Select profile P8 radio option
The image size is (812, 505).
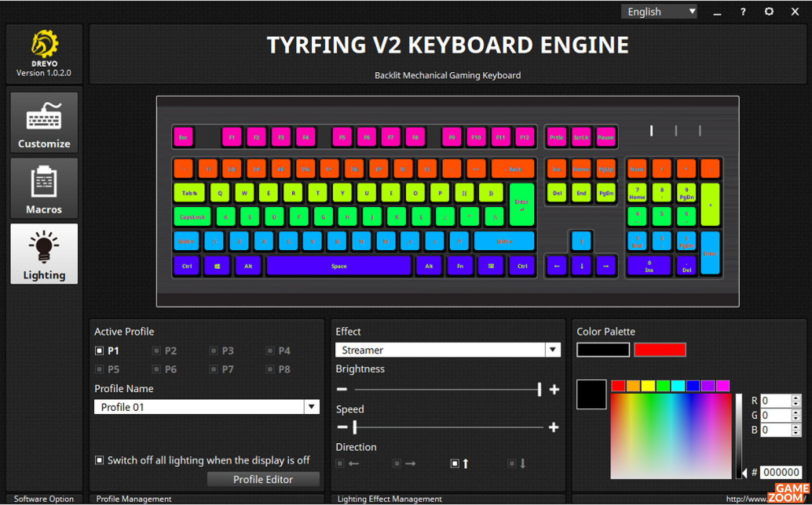270,369
